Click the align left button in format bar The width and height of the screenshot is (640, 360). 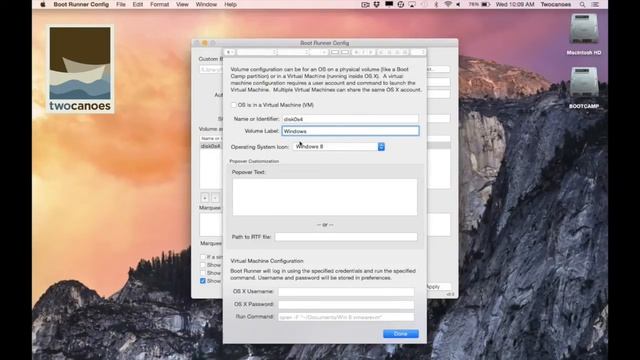tap(381, 52)
